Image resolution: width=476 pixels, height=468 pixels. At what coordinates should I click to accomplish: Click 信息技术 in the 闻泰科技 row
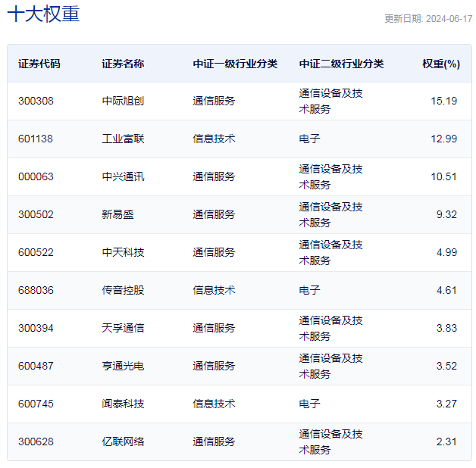point(214,404)
